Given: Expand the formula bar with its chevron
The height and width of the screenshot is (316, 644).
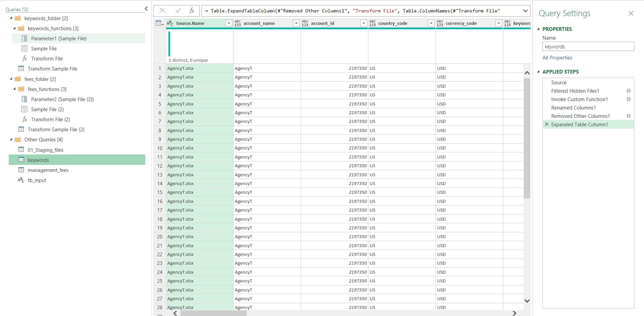Looking at the screenshot, I should 525,10.
